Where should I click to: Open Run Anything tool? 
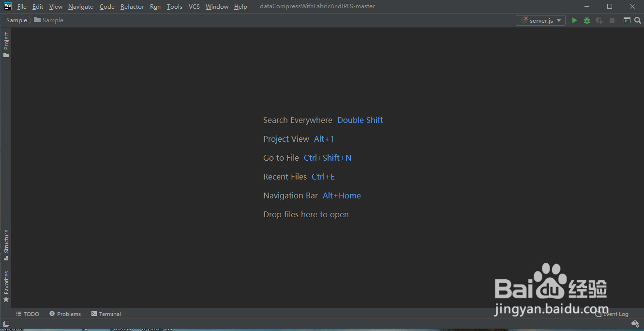click(x=627, y=20)
